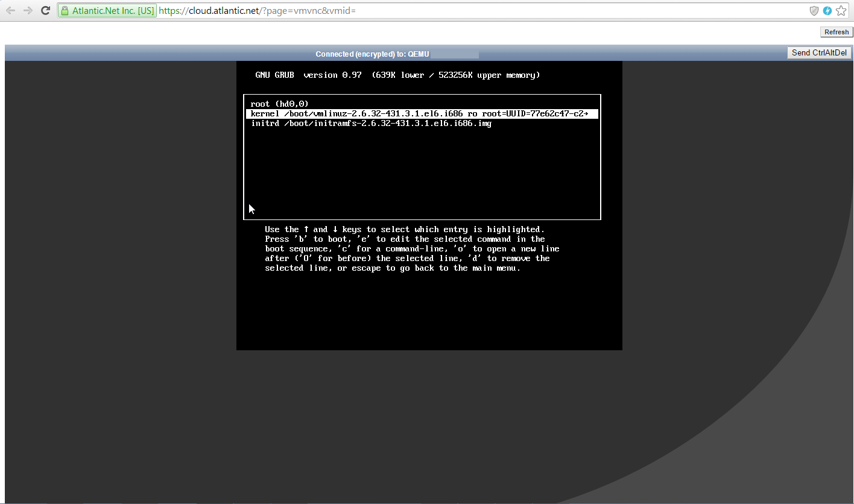Click the blue lightning extension icon
Image resolution: width=854 pixels, height=504 pixels.
[827, 11]
